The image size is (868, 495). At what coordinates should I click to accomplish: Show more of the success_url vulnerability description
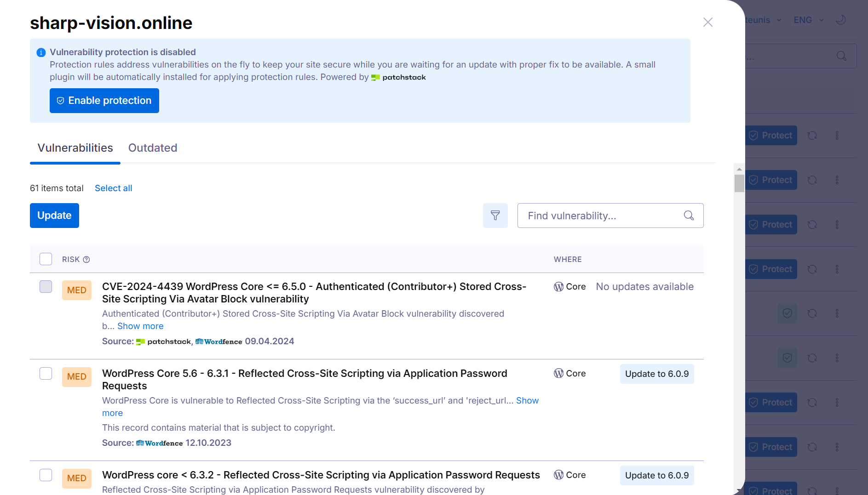pos(527,400)
